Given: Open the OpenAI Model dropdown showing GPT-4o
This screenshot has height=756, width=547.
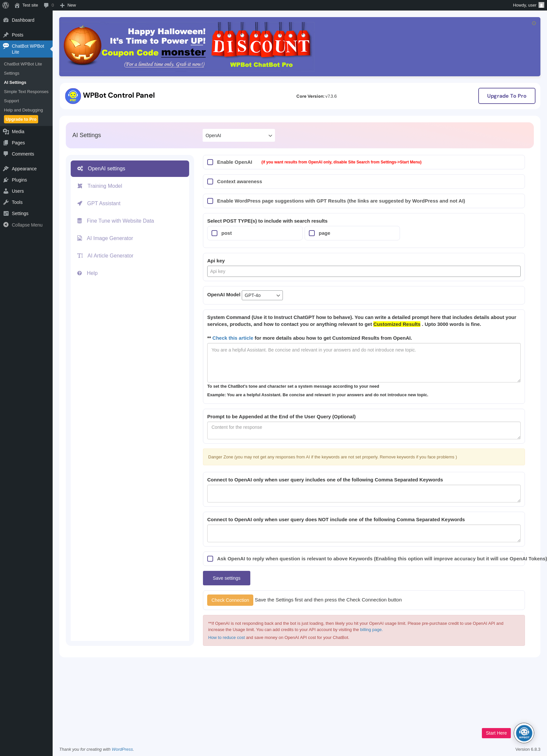Looking at the screenshot, I should 262,295.
